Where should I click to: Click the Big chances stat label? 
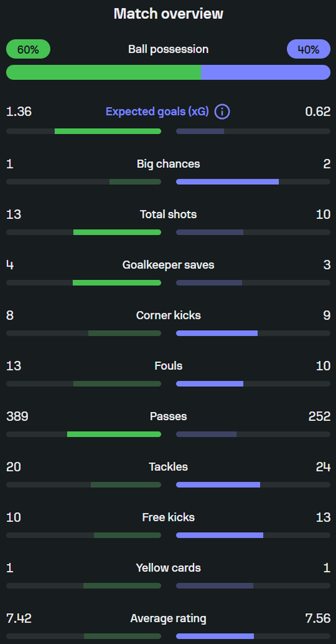168,164
